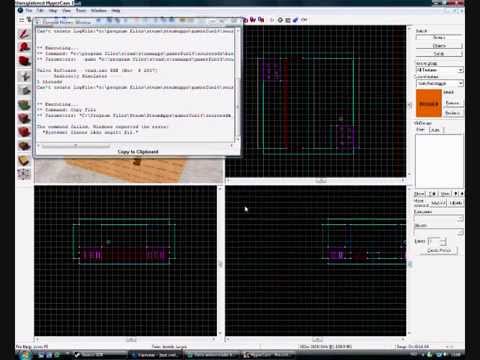Click the compile log vertical scrollbar
Viewport: 480px width, 360px height.
click(x=238, y=85)
